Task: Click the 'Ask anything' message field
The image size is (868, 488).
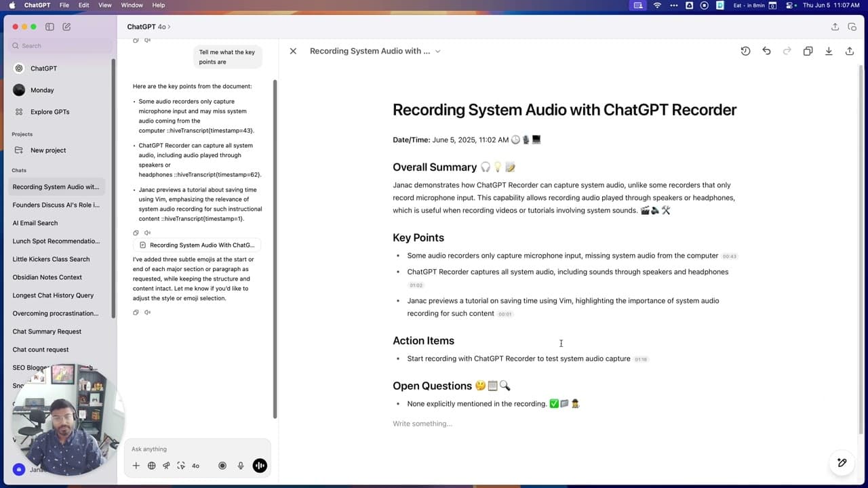Action: pyautogui.click(x=197, y=449)
